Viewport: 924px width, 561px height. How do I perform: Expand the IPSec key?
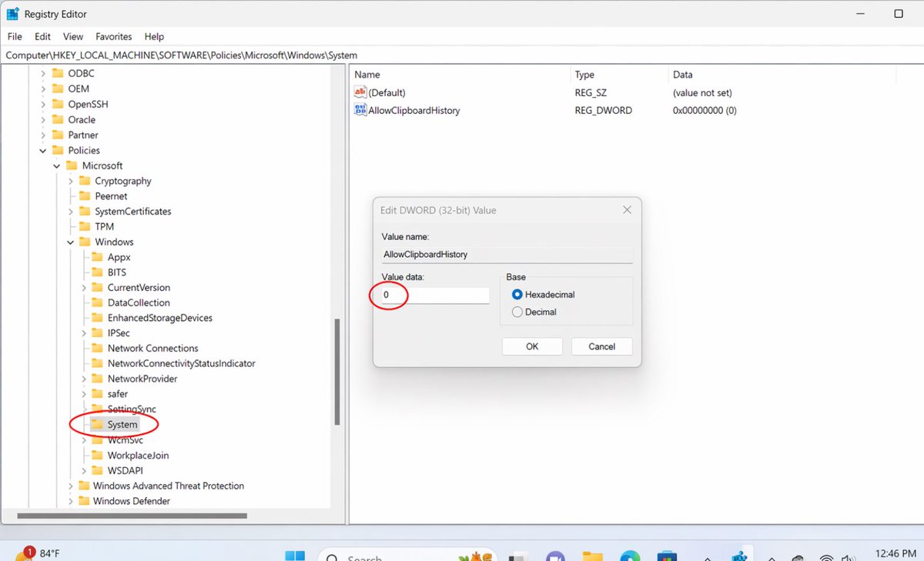(x=84, y=333)
